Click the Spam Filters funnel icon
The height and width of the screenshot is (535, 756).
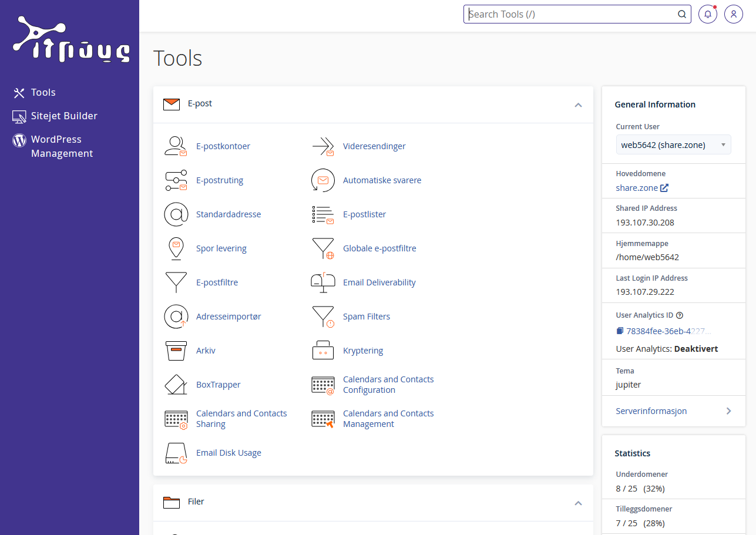click(322, 317)
